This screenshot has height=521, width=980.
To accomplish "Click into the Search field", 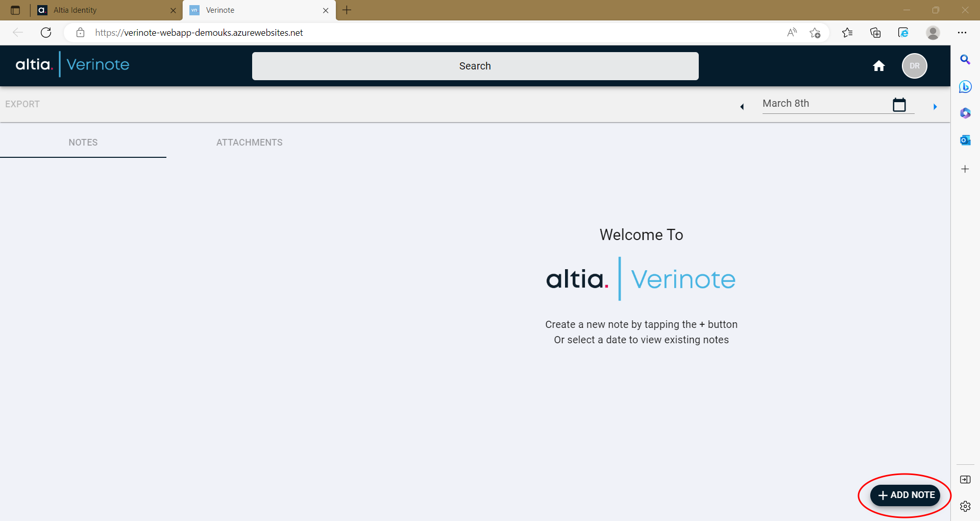I will pyautogui.click(x=475, y=66).
